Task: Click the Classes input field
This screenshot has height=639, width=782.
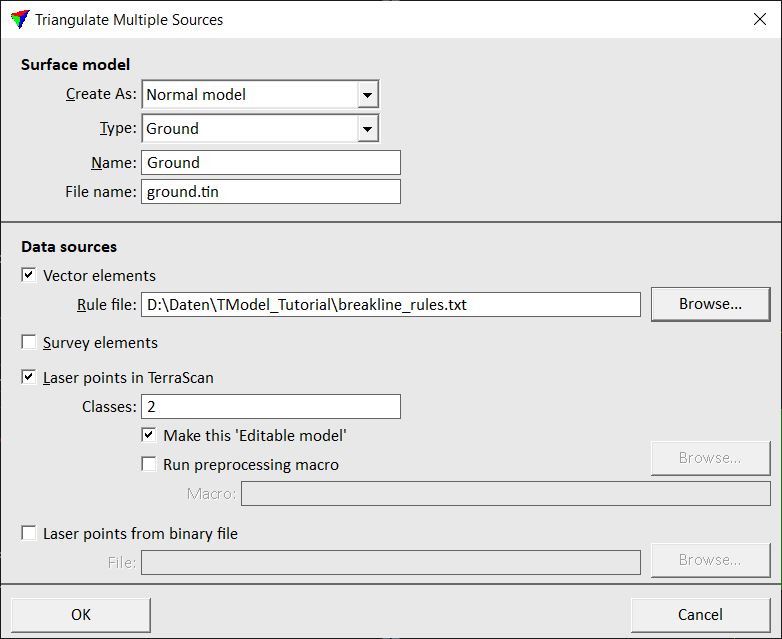Action: pyautogui.click(x=271, y=407)
